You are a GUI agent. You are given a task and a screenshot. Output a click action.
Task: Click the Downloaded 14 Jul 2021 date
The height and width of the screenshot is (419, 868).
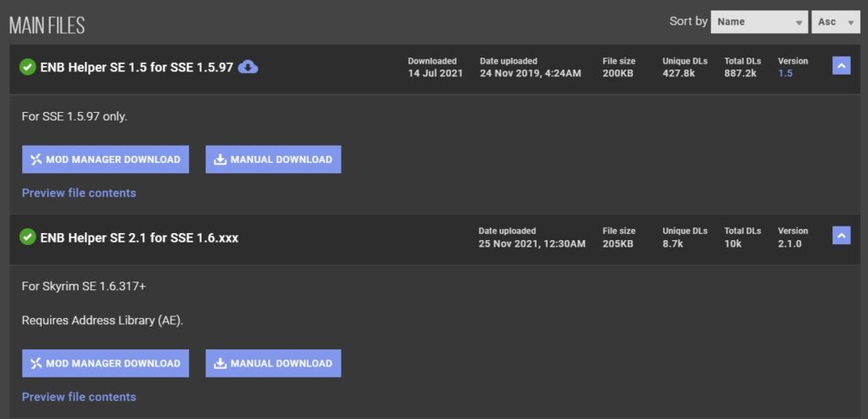tap(435, 73)
